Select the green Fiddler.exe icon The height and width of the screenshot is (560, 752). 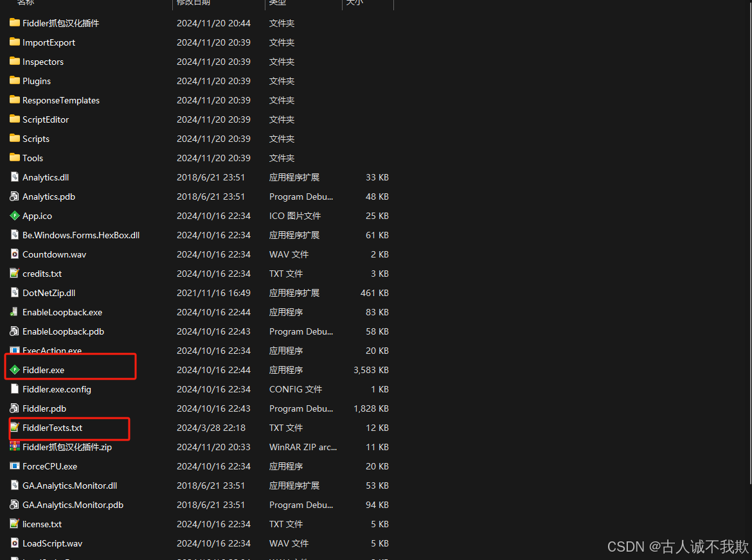15,370
